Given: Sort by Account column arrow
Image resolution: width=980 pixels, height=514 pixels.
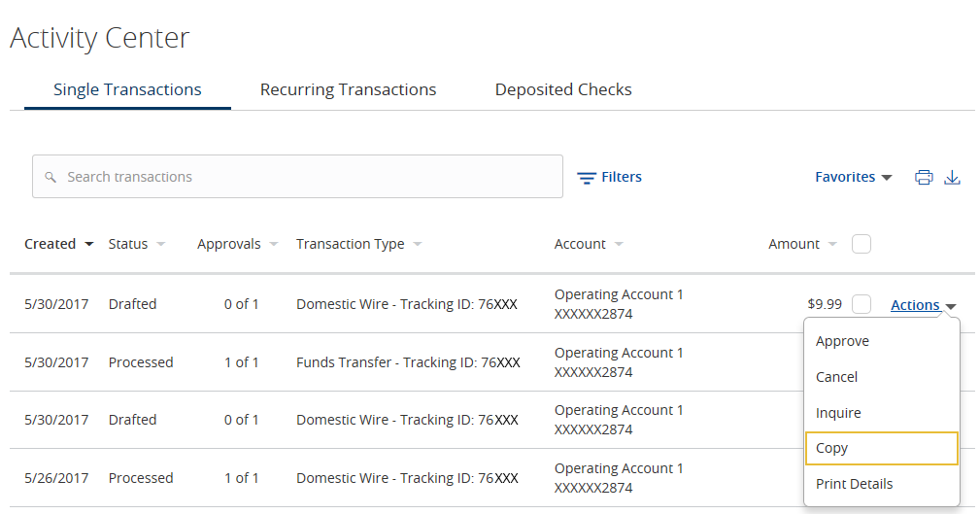Looking at the screenshot, I should pos(619,244).
